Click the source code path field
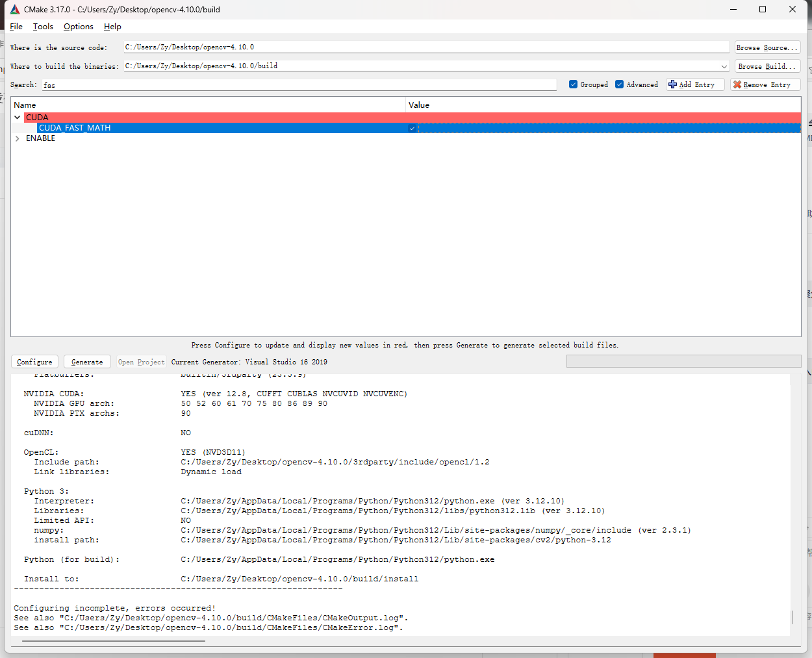 click(x=427, y=47)
